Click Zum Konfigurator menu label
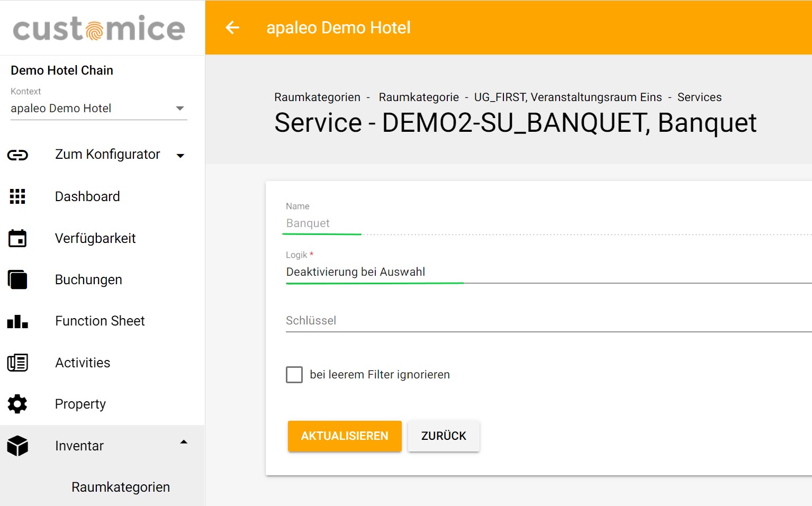 [x=107, y=155]
